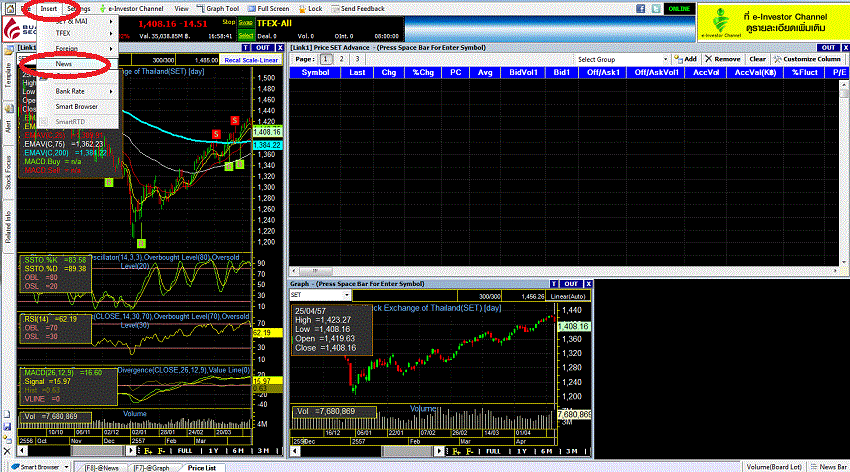The image size is (850, 472).
Task: Select the FULL range on the lower graph
Action: pyautogui.click(x=493, y=451)
